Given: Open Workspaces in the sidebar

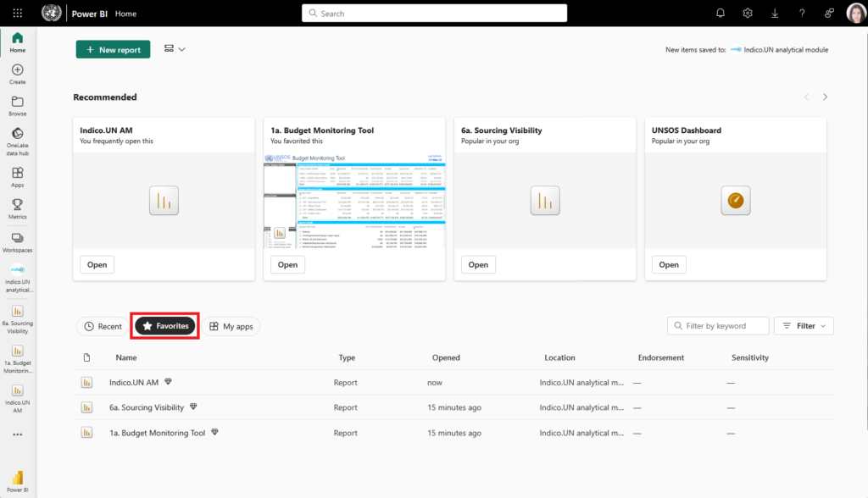Looking at the screenshot, I should tap(18, 242).
